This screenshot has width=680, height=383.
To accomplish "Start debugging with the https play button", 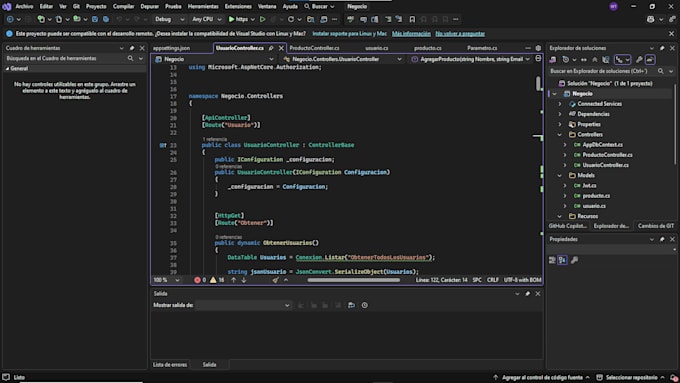I will tap(238, 19).
